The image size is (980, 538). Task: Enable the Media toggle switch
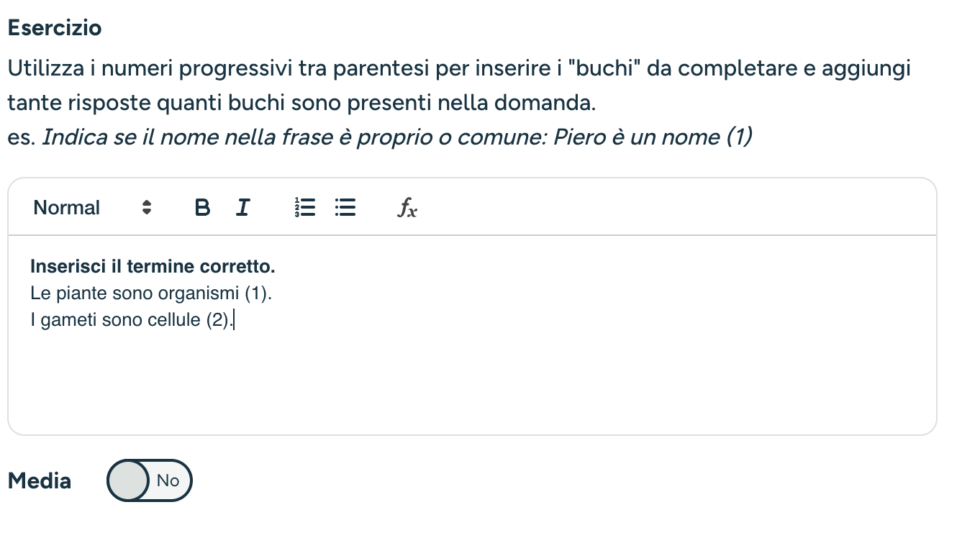point(150,480)
